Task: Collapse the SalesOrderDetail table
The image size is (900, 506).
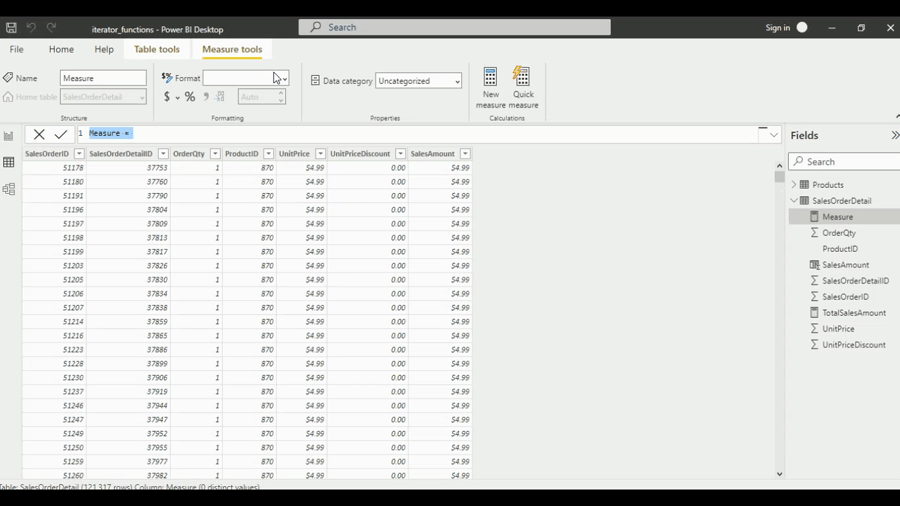Action: [794, 201]
